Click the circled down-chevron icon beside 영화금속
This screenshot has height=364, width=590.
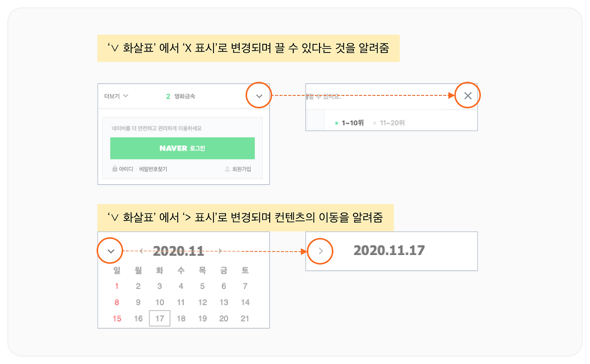[259, 96]
